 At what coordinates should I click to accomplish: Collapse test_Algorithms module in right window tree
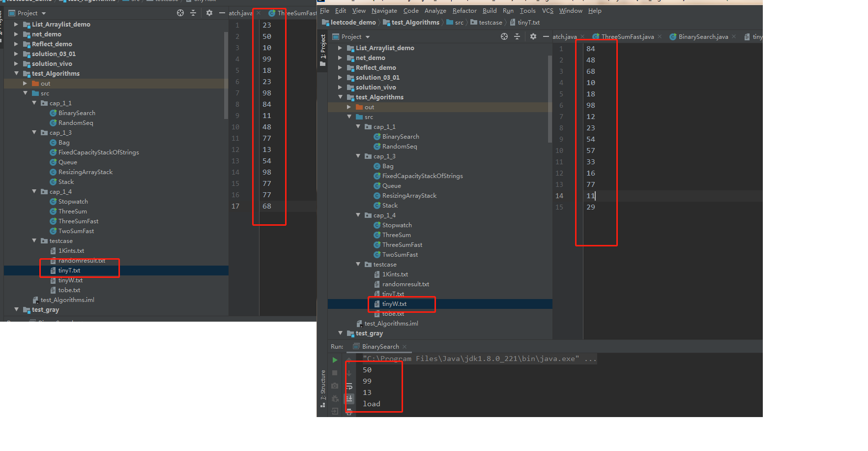[x=340, y=97]
